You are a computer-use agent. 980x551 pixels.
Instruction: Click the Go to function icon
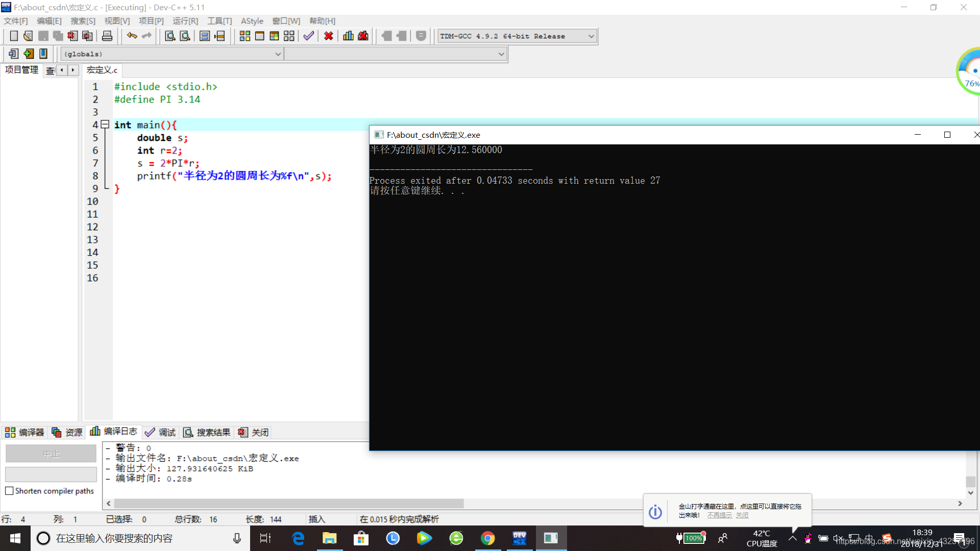coord(204,36)
